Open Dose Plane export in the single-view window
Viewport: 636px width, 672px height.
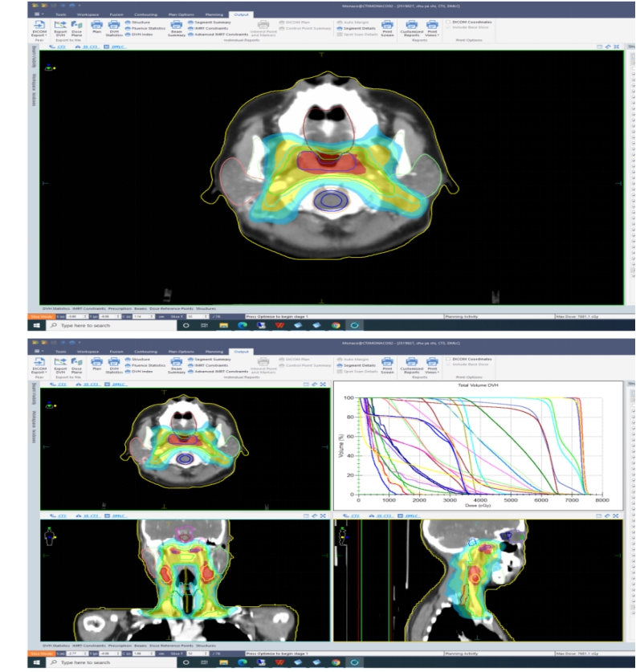click(x=77, y=27)
